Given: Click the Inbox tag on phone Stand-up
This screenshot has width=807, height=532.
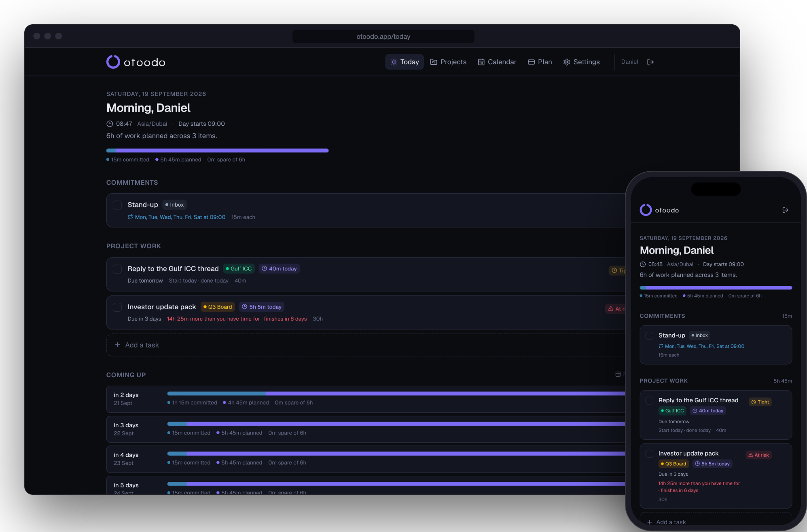Looking at the screenshot, I should tap(699, 336).
